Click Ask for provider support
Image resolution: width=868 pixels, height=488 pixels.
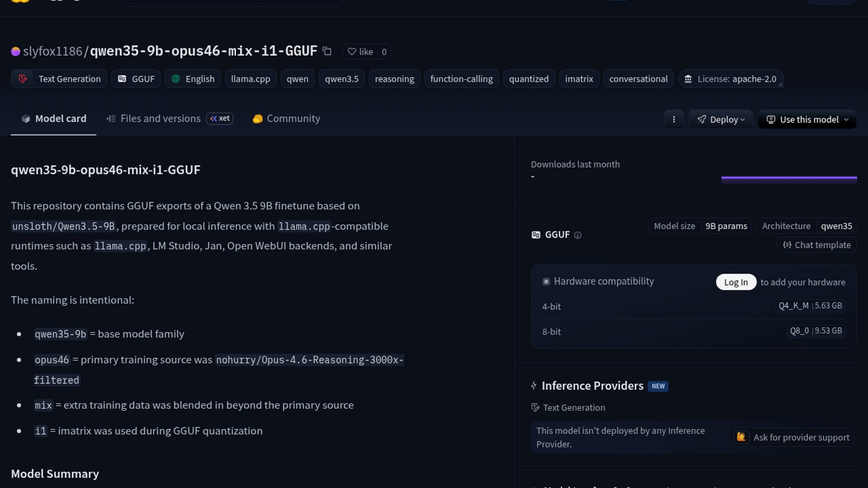pos(792,437)
